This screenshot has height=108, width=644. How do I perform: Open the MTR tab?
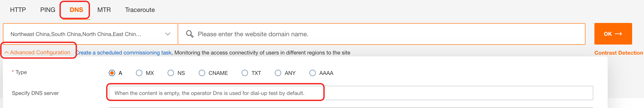[104, 10]
